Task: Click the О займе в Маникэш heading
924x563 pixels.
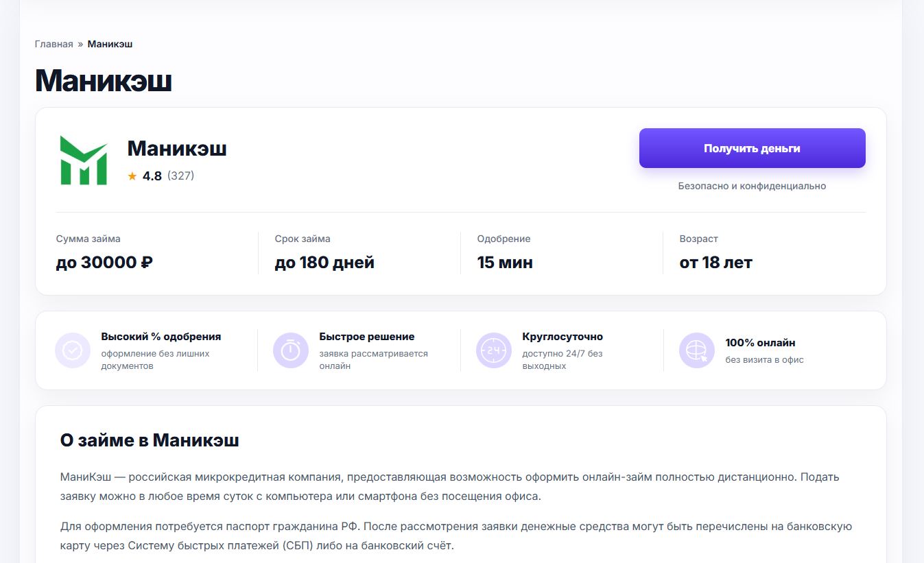Action: click(x=150, y=440)
